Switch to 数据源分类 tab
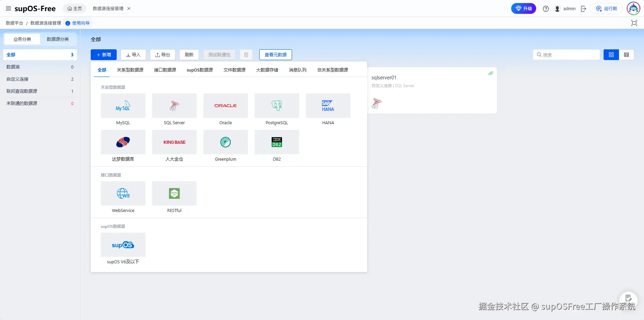 (x=58, y=39)
